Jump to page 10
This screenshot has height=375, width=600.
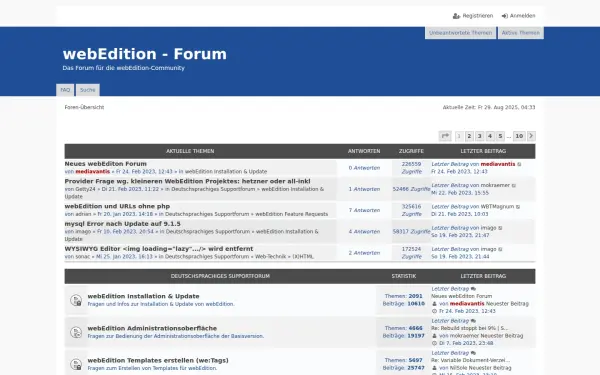click(519, 136)
